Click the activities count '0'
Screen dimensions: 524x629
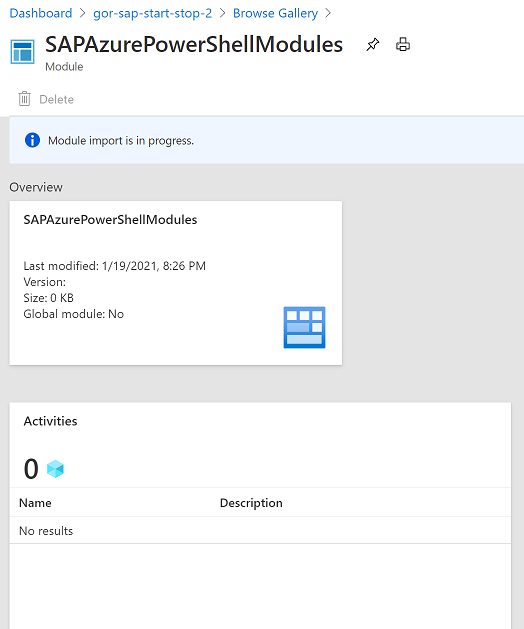tap(31, 469)
